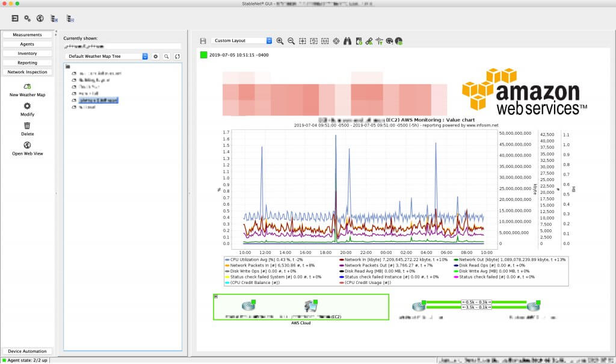This screenshot has width=616, height=364.
Task: Click the Open Web View globe icon
Action: tap(26, 146)
